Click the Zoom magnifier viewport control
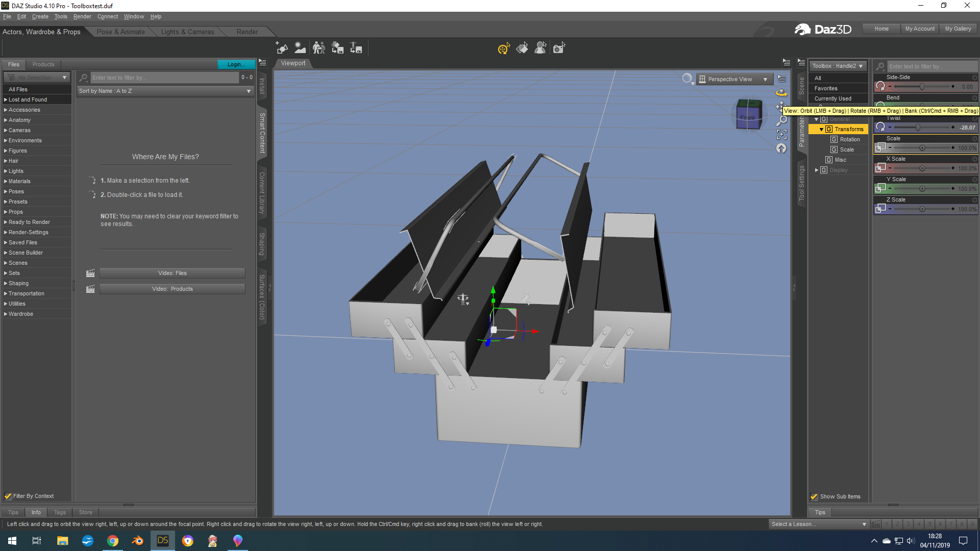Image resolution: width=980 pixels, height=551 pixels. 781,120
